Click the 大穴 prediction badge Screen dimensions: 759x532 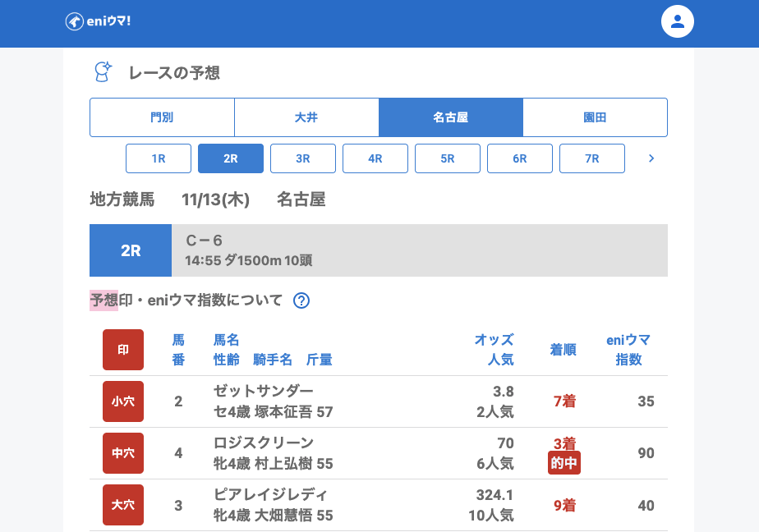coord(123,505)
